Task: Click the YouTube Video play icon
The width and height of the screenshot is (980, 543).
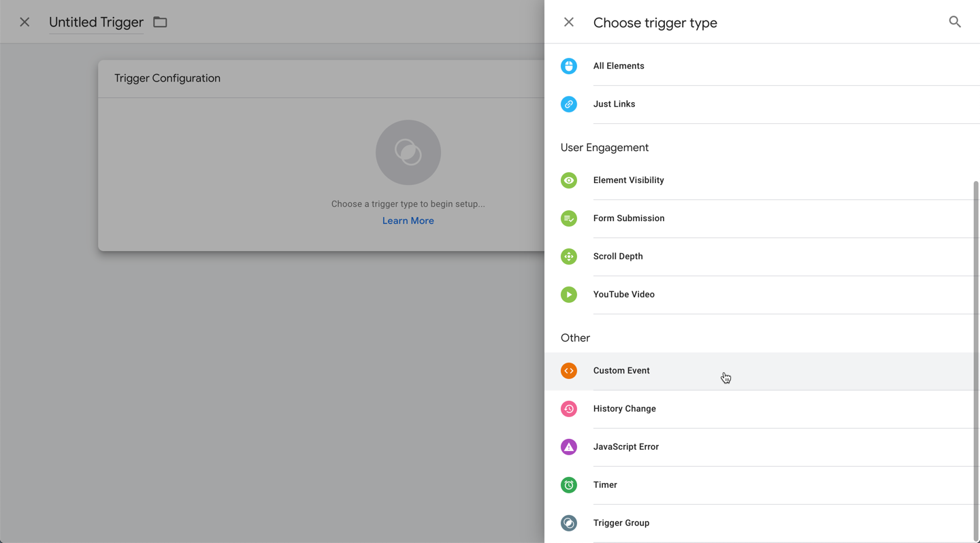Action: (x=569, y=294)
